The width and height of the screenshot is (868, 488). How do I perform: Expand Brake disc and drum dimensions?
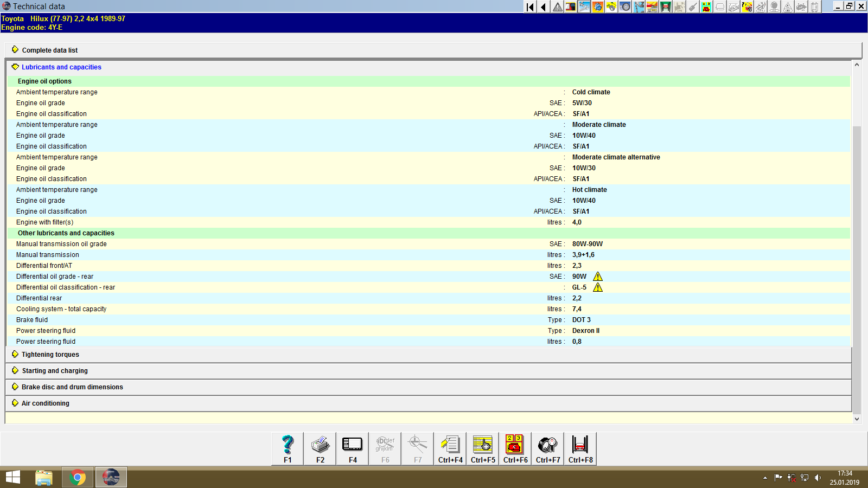[72, 387]
